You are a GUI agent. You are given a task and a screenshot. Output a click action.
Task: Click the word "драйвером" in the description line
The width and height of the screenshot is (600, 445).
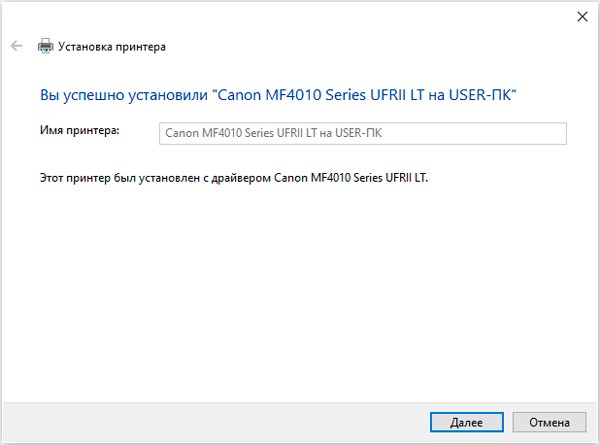tap(241, 178)
